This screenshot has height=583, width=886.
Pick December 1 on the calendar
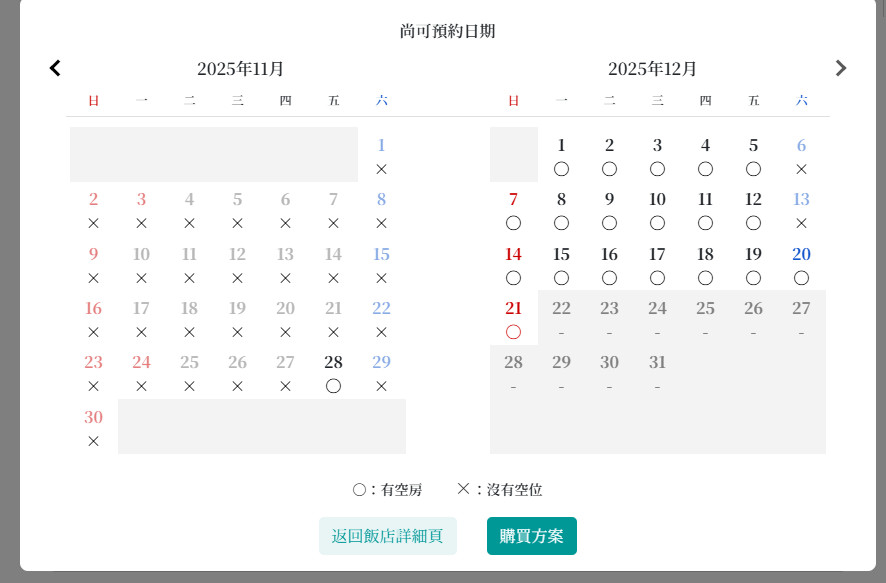pos(561,145)
